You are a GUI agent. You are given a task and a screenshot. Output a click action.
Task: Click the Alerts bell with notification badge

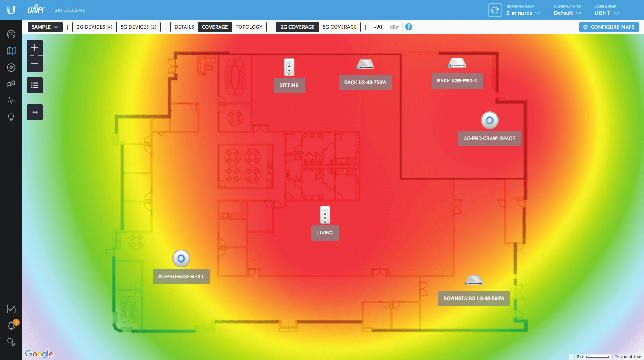tap(11, 325)
